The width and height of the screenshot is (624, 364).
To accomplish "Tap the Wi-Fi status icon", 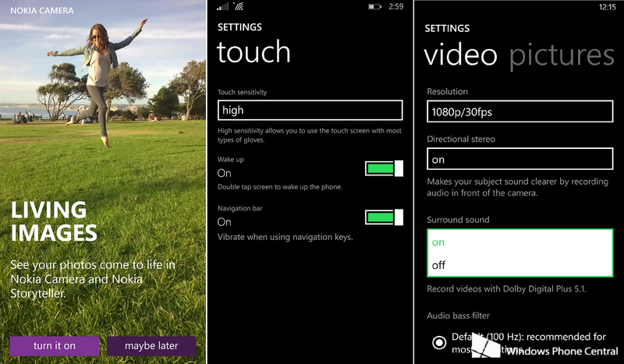I will point(238,6).
